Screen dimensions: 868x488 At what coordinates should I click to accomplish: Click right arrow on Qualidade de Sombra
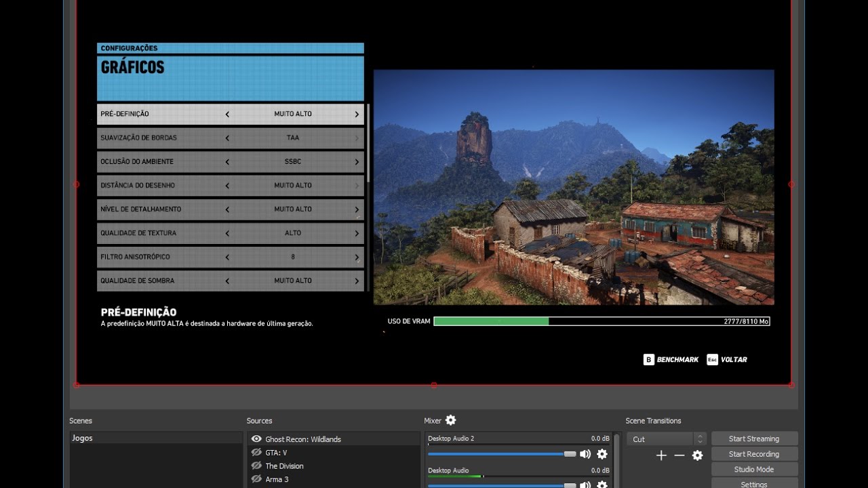click(357, 281)
